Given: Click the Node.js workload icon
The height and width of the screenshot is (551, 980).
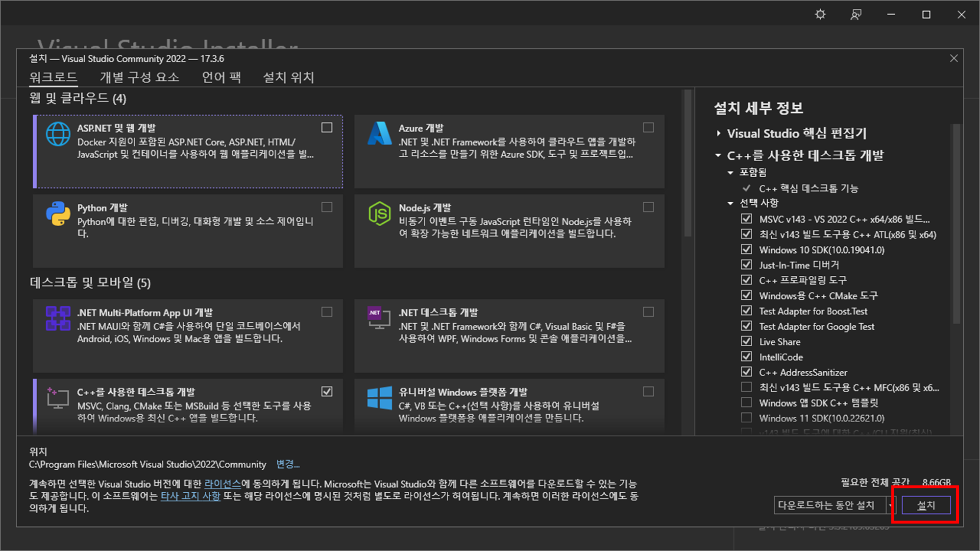Looking at the screenshot, I should (379, 214).
